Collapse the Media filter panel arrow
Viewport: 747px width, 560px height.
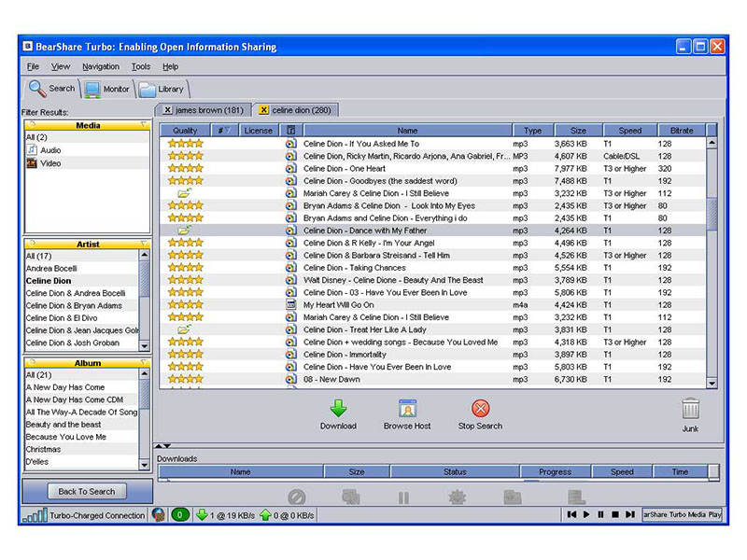[x=143, y=124]
